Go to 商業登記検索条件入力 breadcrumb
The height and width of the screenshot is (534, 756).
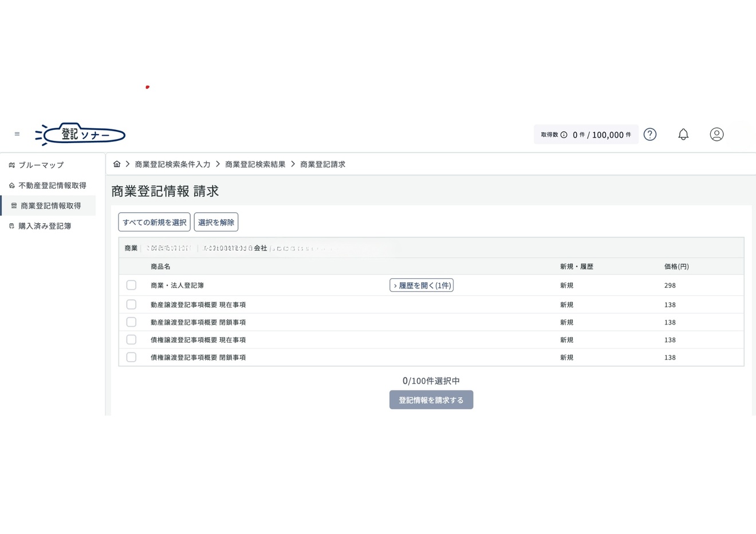tap(172, 164)
